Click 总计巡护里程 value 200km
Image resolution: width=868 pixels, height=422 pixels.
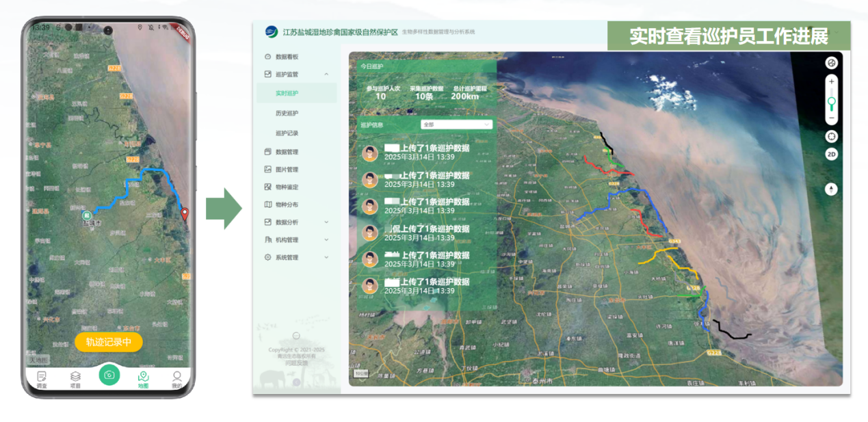click(465, 96)
